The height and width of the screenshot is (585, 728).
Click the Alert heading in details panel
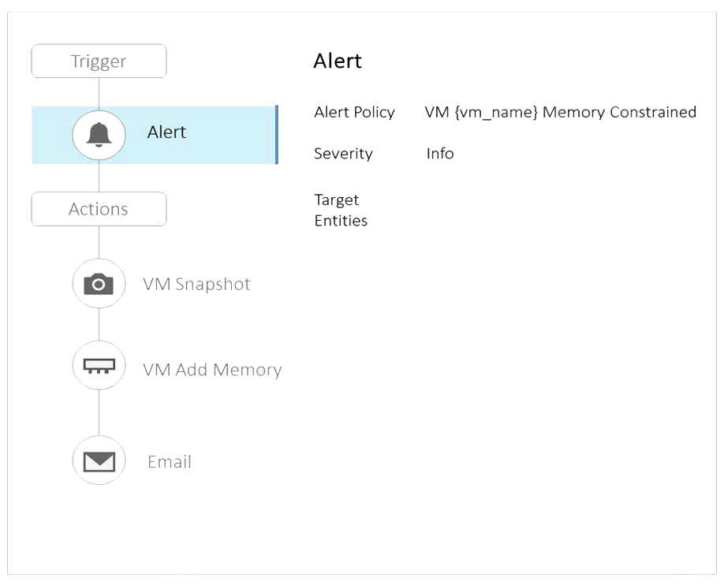(338, 61)
